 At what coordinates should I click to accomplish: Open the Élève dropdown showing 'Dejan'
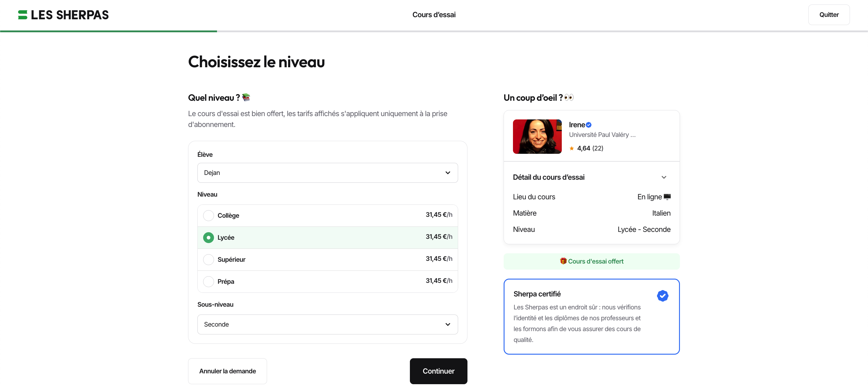click(327, 172)
